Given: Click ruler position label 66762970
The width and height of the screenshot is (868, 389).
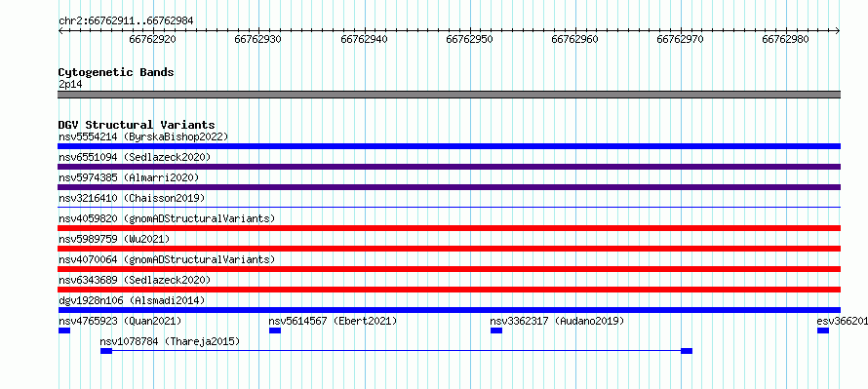Looking at the screenshot, I should point(681,39).
